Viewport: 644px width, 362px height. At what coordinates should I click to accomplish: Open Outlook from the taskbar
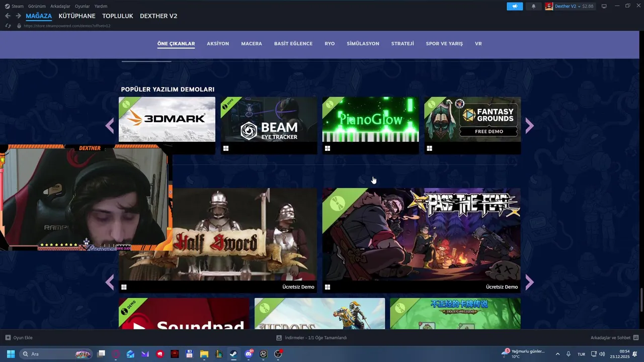coord(130,354)
